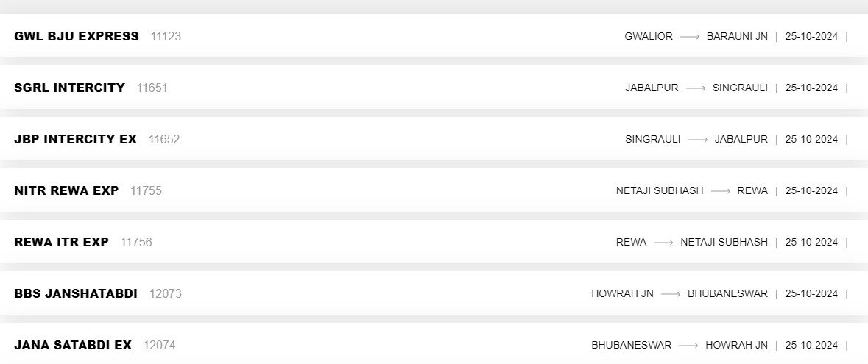The width and height of the screenshot is (868, 364).
Task: Click the arrow from Bhubaneswar to Howrah Jn
Action: click(x=688, y=345)
